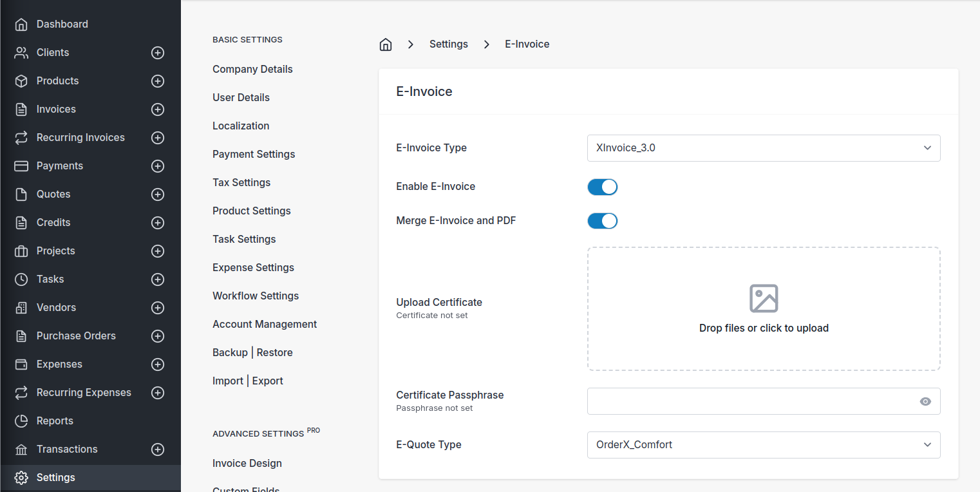
Task: Click the Reports pie chart icon
Action: tap(21, 421)
